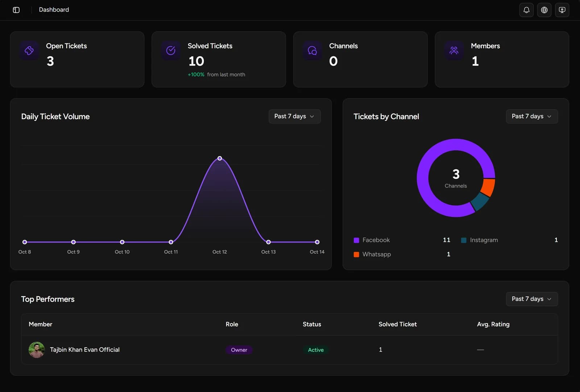Click Tajbin Khan Evan Official avatar
Screen dimensions: 580x392
(37, 350)
